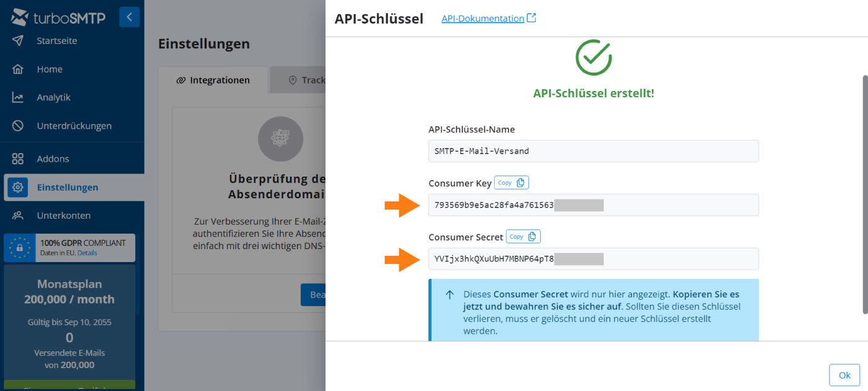Screen dimensions: 868x391
Task: Select the Consumer Secret text field
Action: (593, 259)
